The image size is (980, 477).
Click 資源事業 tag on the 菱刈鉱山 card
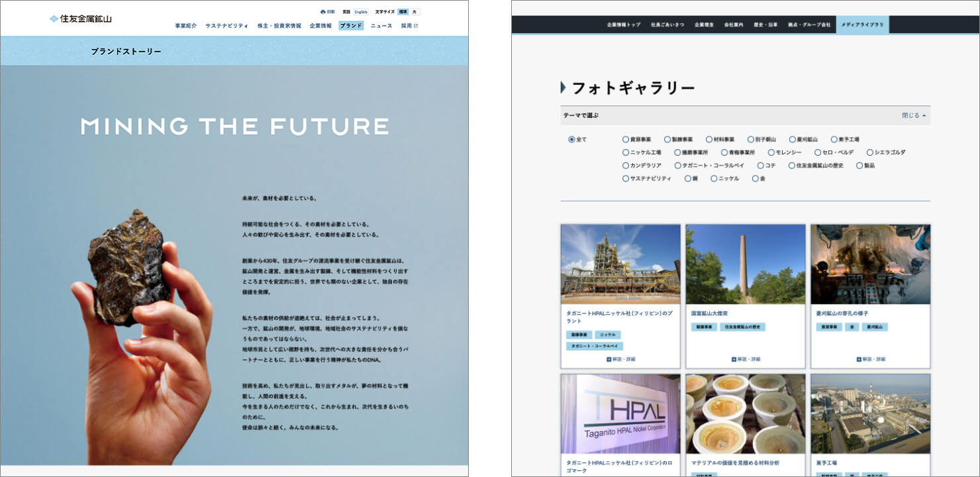[829, 327]
